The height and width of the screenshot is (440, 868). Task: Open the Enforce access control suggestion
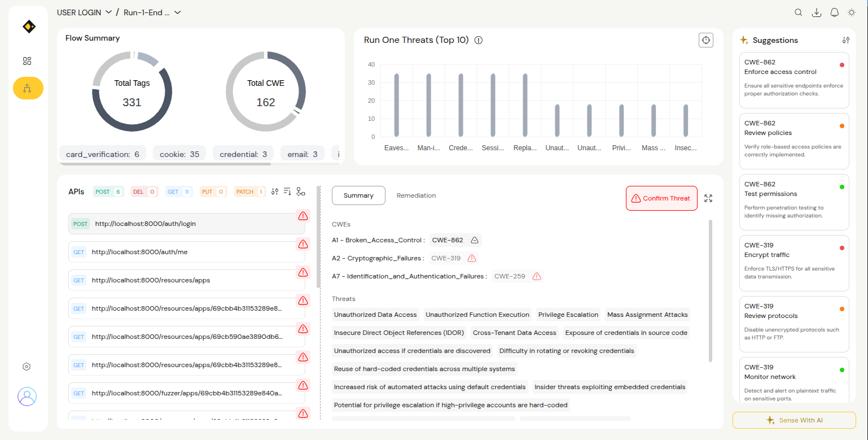click(794, 80)
